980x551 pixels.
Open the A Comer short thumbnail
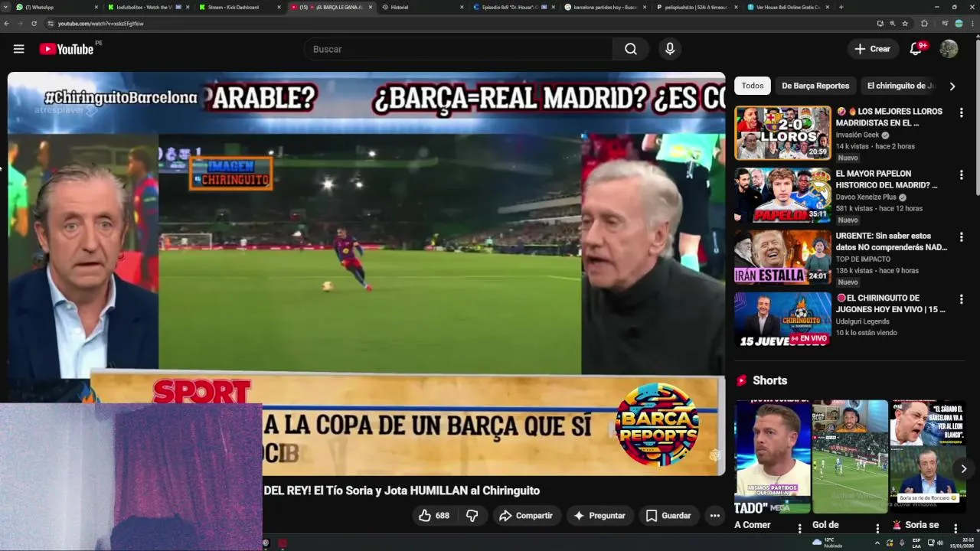(772, 457)
